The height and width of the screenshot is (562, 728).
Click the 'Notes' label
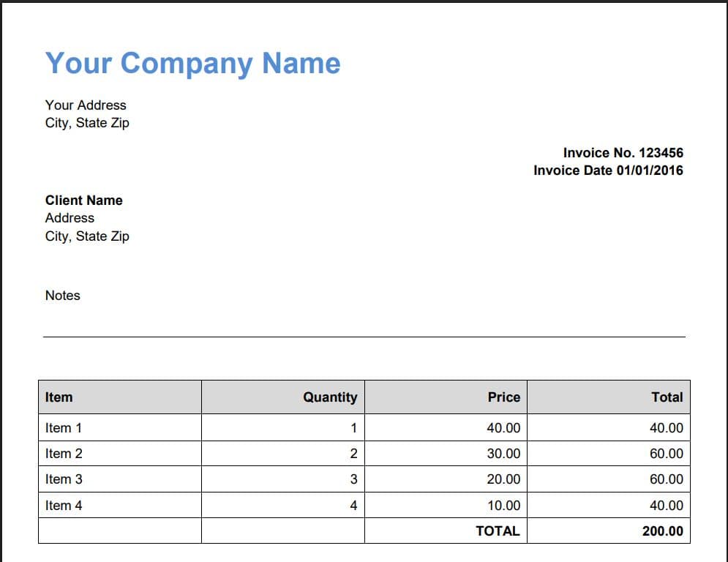(x=63, y=296)
